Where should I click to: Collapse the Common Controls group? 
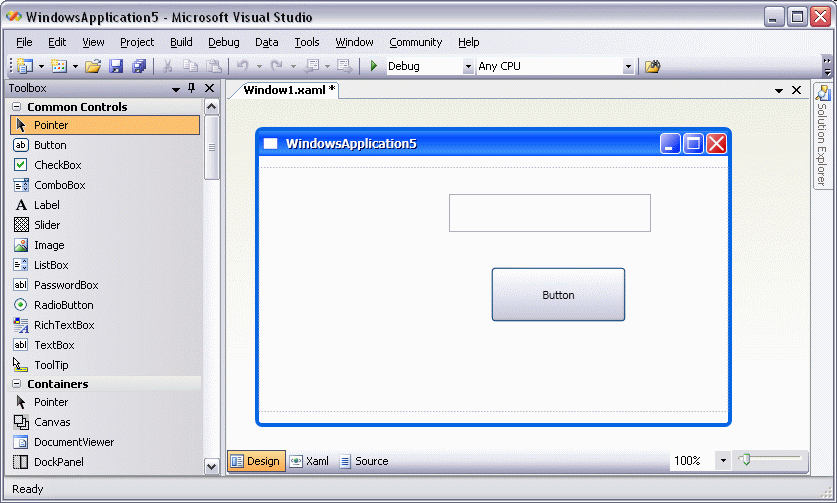[x=17, y=107]
